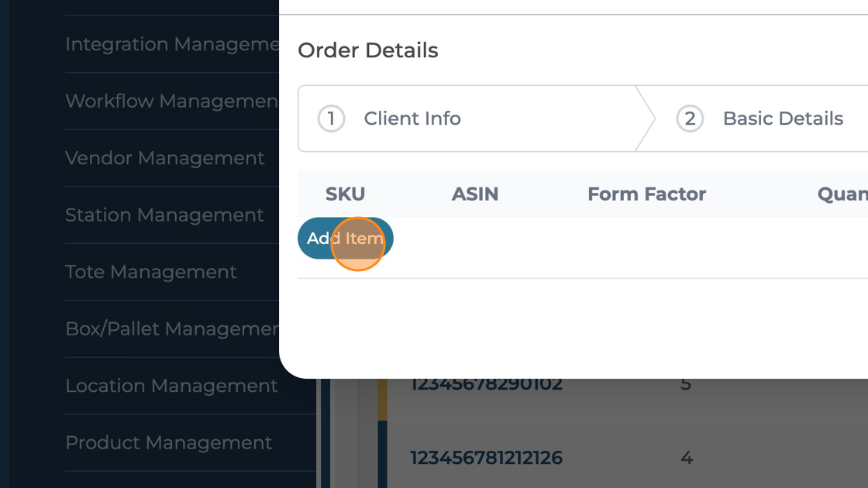Click the Order Details heading
Image resolution: width=868 pixels, height=488 pixels.
(x=368, y=50)
